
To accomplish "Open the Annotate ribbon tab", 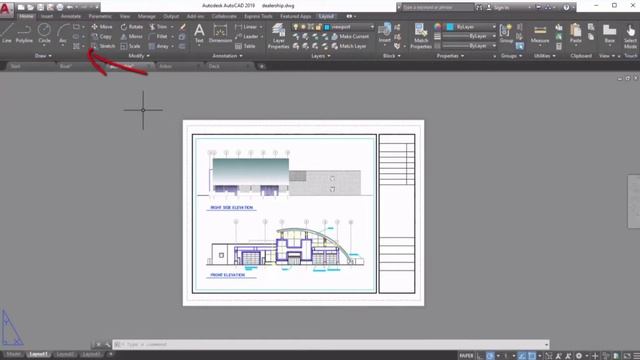I will [x=71, y=16].
